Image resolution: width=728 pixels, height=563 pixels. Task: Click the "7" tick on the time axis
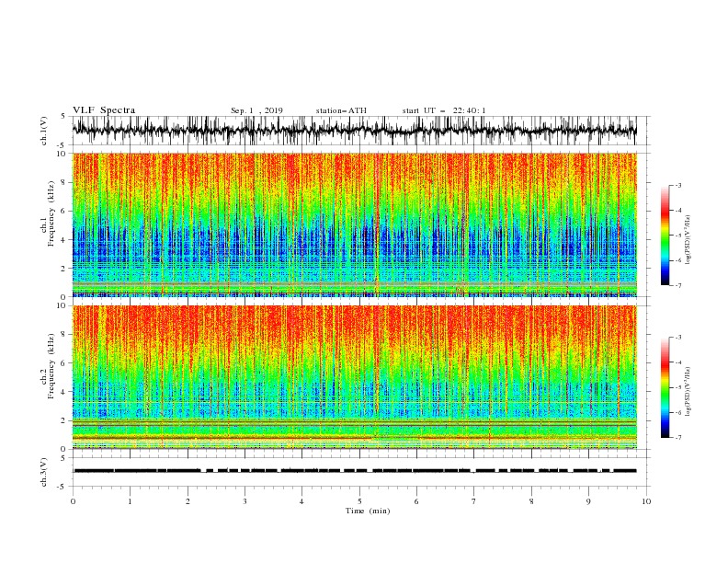(474, 501)
